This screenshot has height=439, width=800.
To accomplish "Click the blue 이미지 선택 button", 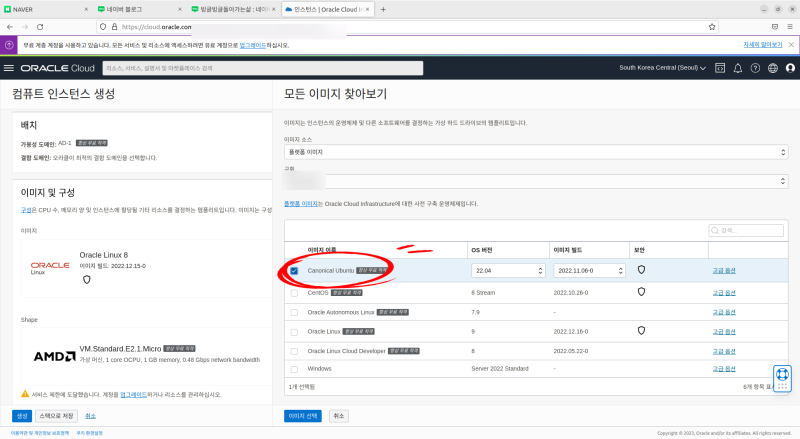I will (303, 416).
